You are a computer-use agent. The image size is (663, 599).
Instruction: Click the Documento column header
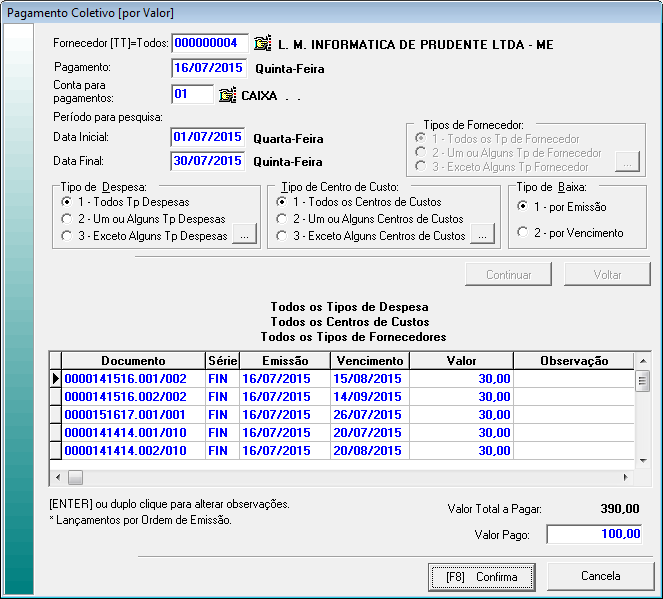coord(133,361)
